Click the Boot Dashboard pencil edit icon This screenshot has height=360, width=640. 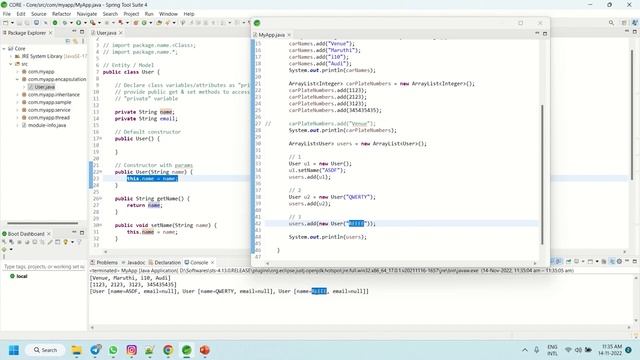pyautogui.click(x=50, y=242)
